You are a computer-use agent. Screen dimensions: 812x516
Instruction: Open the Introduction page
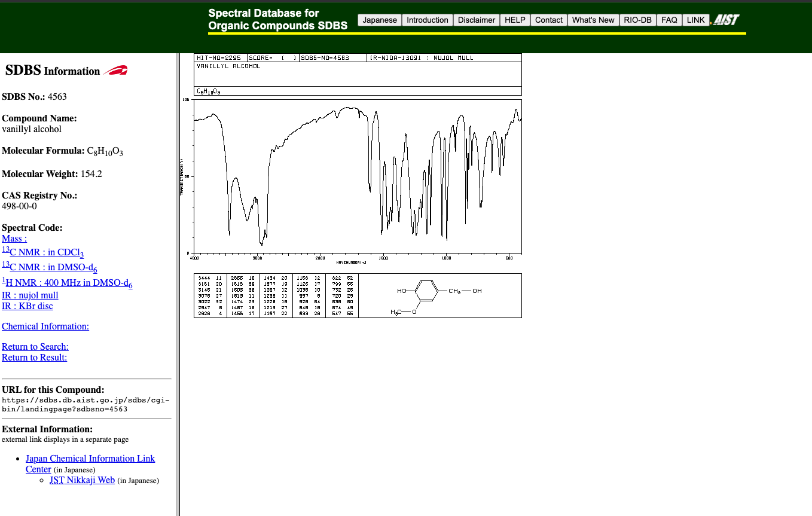pyautogui.click(x=427, y=20)
